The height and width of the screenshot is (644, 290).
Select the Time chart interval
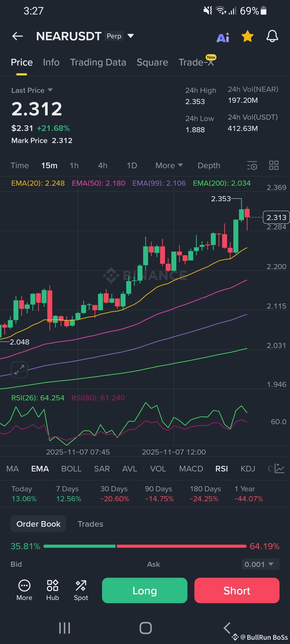pos(20,166)
